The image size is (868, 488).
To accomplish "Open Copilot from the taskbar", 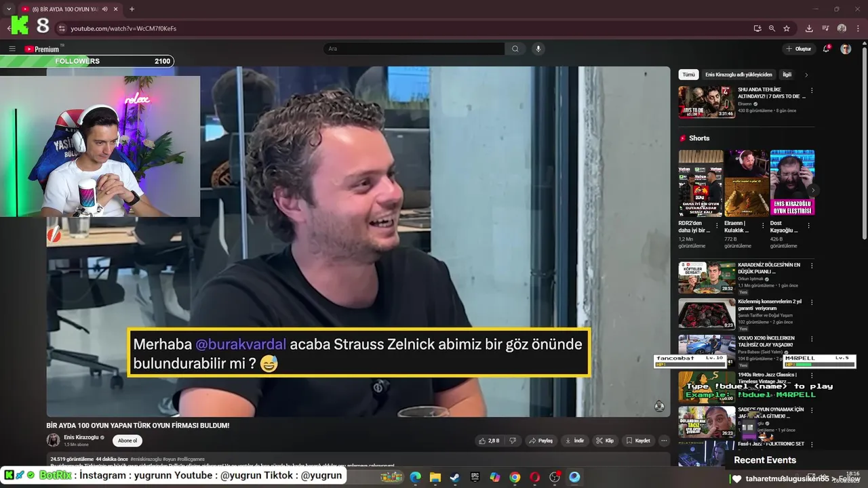I will click(x=495, y=477).
